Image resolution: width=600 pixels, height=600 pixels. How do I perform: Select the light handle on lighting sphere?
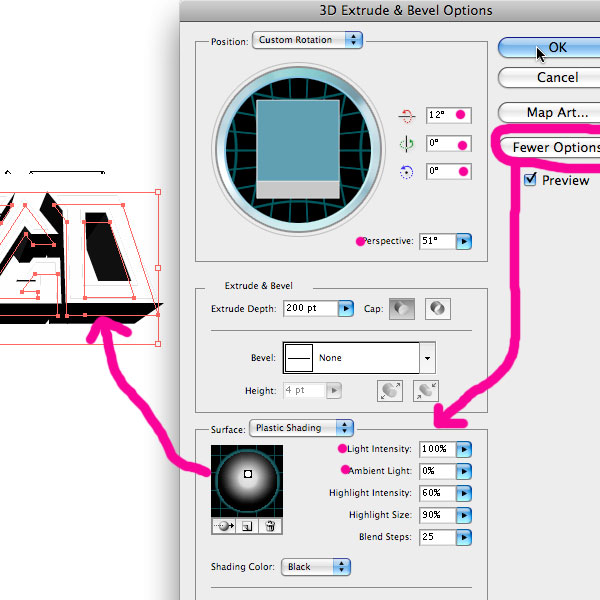click(248, 474)
